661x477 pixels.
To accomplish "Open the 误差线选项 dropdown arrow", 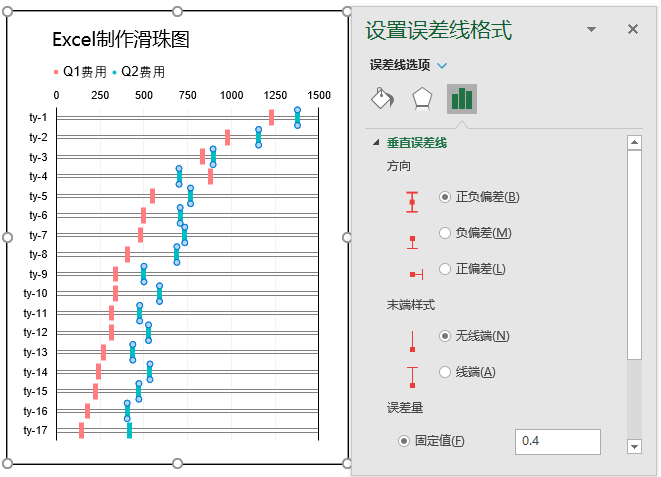I will pyautogui.click(x=442, y=66).
